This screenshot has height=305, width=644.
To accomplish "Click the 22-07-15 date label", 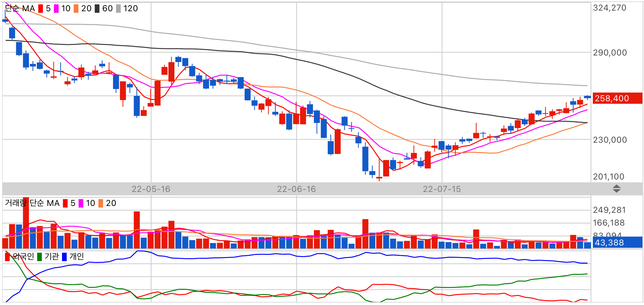I will coord(442,189).
